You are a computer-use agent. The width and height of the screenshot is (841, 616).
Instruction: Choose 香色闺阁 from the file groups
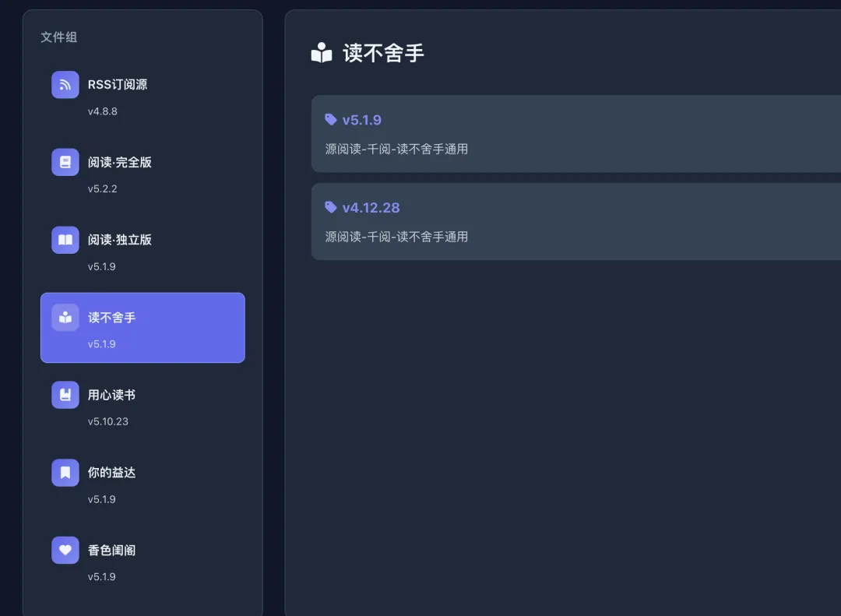(x=143, y=561)
